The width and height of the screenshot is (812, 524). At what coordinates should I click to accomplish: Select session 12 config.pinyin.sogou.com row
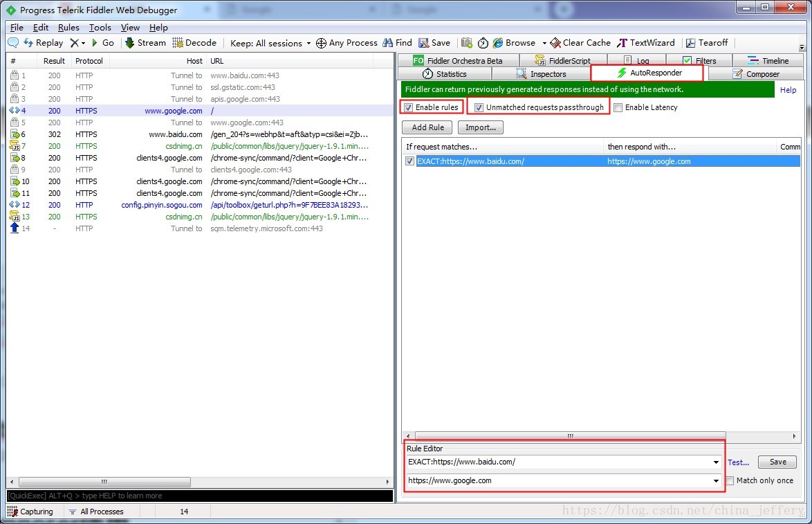pyautogui.click(x=200, y=206)
